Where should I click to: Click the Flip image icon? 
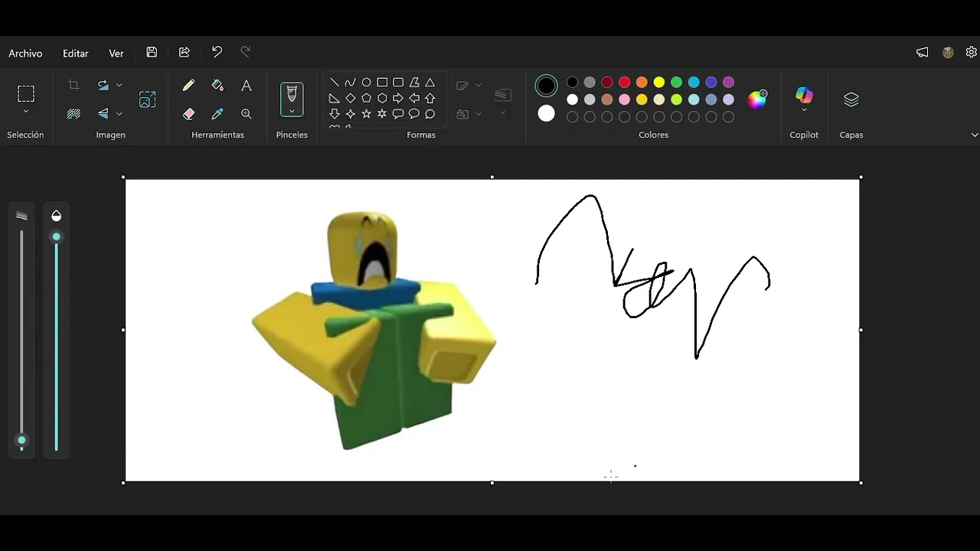tap(103, 113)
